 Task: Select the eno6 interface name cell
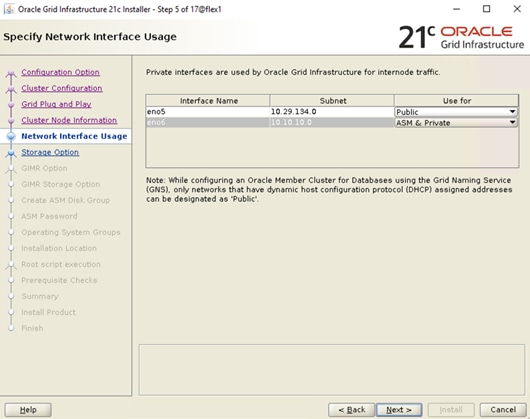(208, 122)
